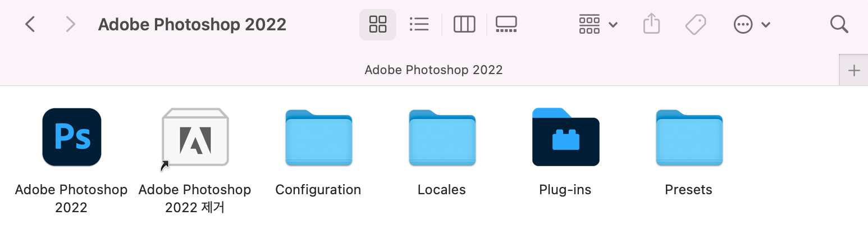Select the Adobe uninstaller alias icon
The height and width of the screenshot is (238, 868).
(195, 138)
